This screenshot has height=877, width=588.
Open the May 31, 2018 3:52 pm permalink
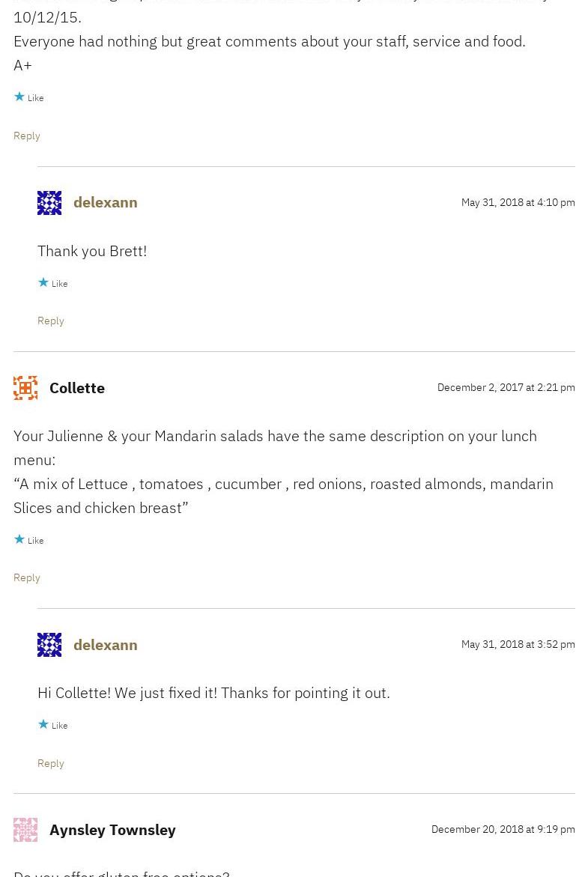(518, 644)
